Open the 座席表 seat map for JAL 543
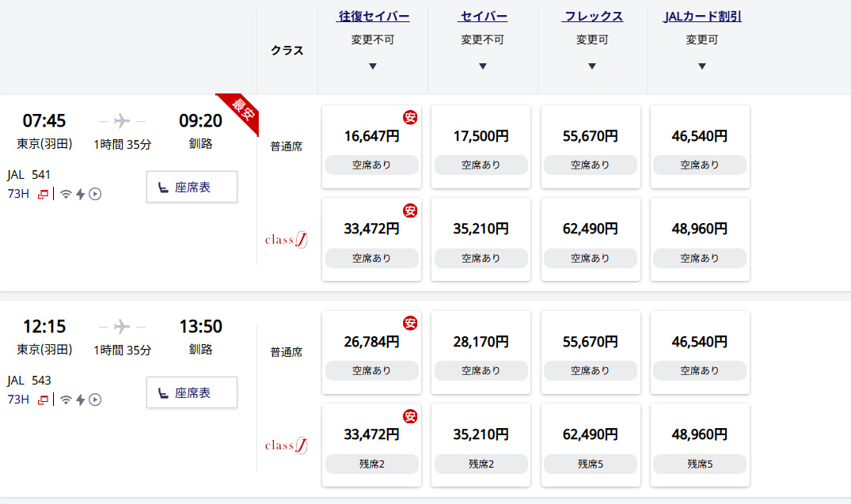The width and height of the screenshot is (851, 504). 192,392
